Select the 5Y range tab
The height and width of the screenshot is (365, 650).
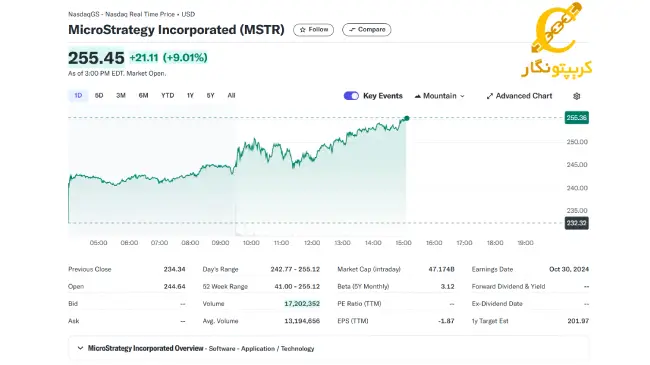pos(210,95)
